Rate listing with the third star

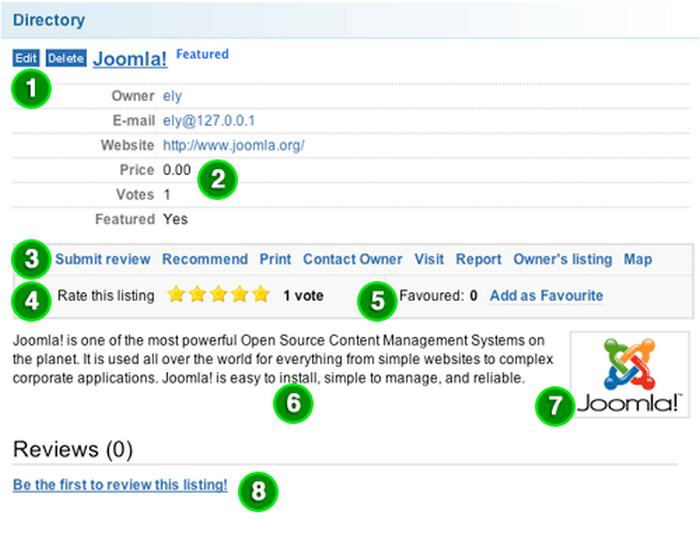pyautogui.click(x=219, y=295)
